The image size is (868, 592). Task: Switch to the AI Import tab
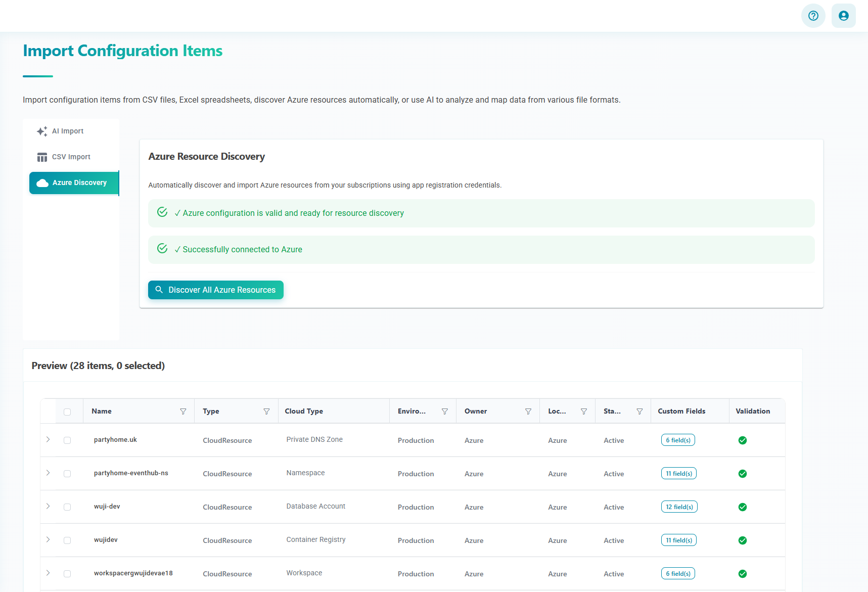coord(68,131)
